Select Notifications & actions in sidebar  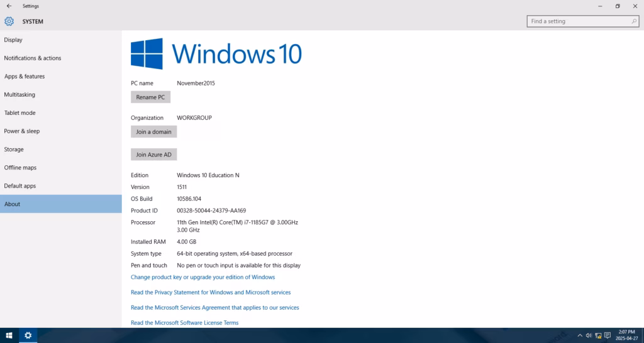pyautogui.click(x=61, y=58)
